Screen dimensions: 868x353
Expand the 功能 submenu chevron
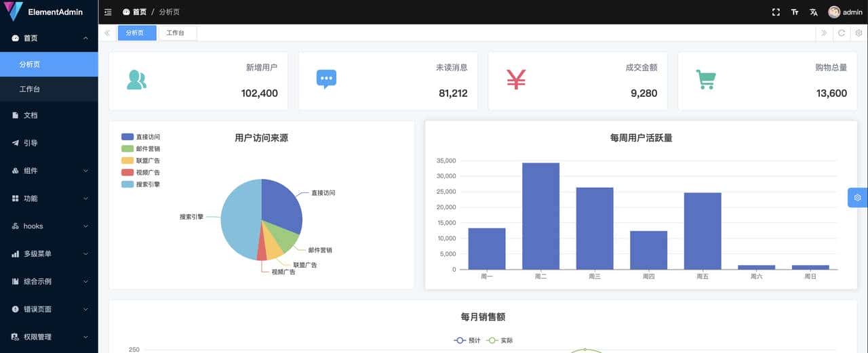(x=85, y=199)
